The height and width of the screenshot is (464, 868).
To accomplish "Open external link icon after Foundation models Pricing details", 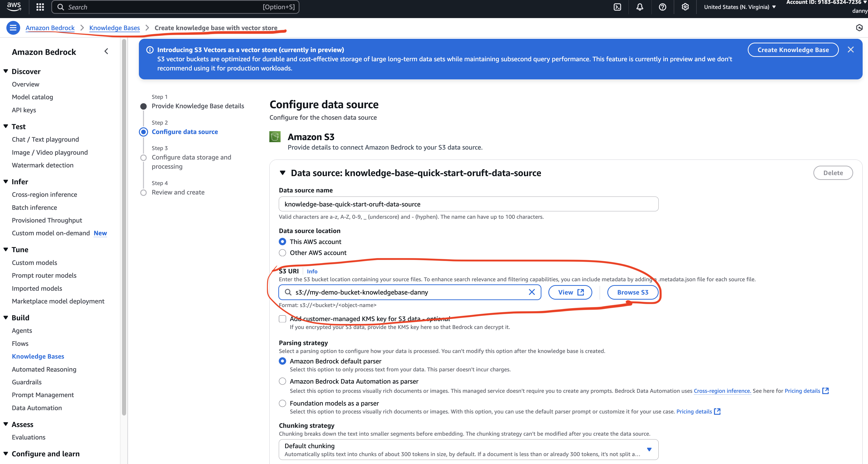I will pos(717,411).
